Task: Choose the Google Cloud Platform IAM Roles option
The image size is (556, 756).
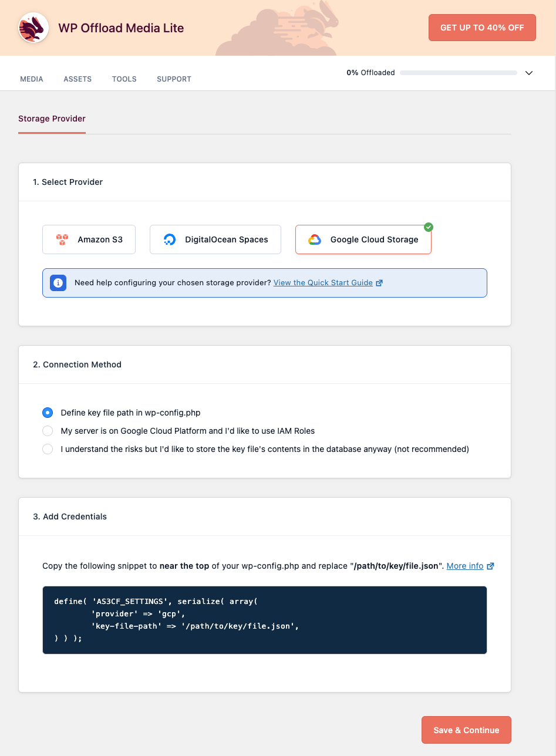Action: pyautogui.click(x=47, y=431)
